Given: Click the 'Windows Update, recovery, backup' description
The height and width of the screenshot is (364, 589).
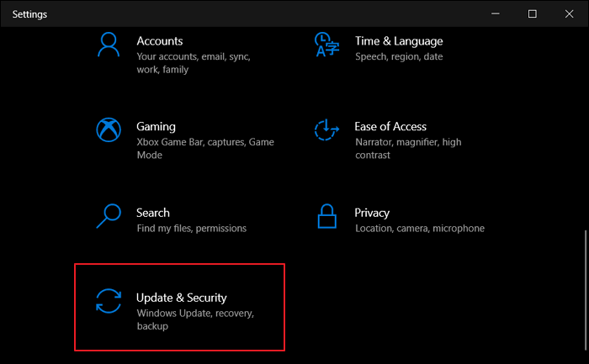Looking at the screenshot, I should (x=194, y=319).
